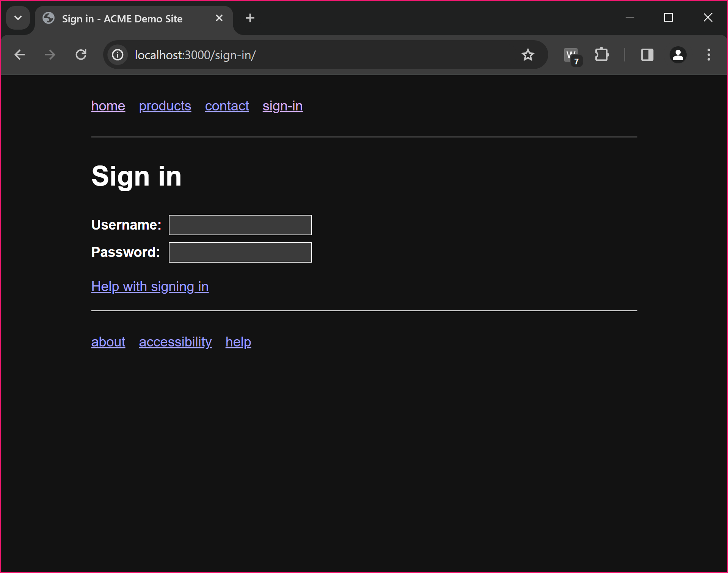This screenshot has width=728, height=573.
Task: Navigate to the products page
Action: click(x=165, y=106)
